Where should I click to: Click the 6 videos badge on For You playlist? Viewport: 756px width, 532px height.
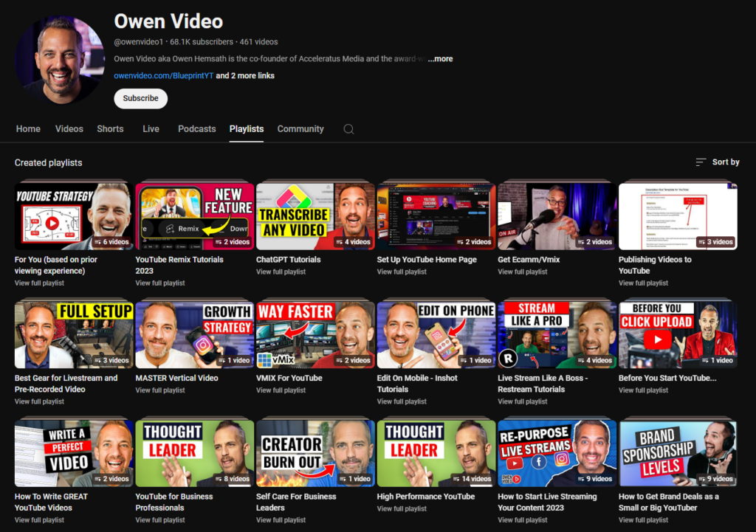tap(112, 242)
